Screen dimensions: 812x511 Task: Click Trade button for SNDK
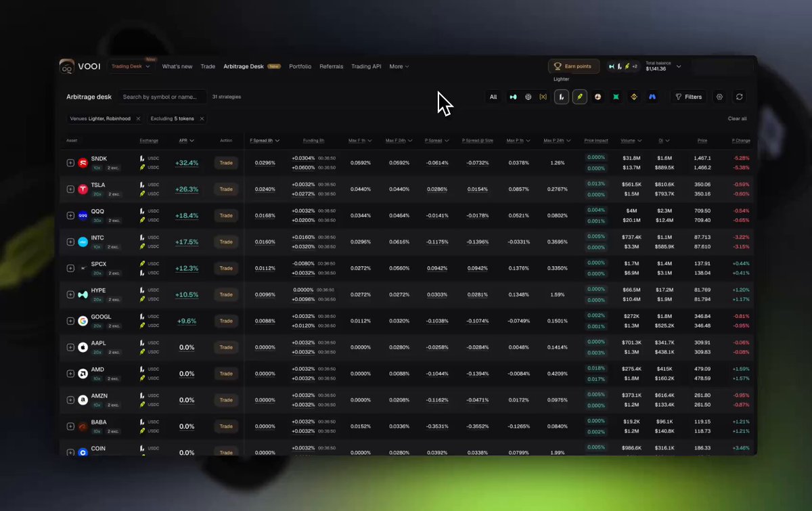click(x=226, y=162)
